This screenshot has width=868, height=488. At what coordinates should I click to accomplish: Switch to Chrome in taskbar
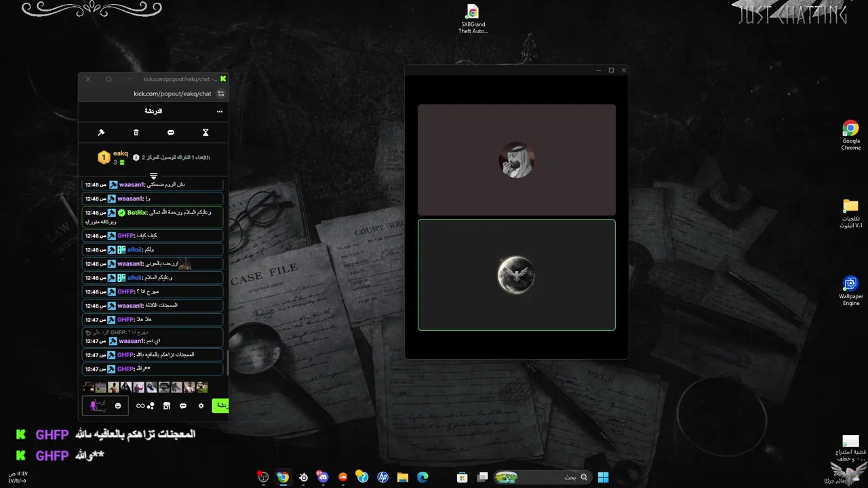[283, 477]
